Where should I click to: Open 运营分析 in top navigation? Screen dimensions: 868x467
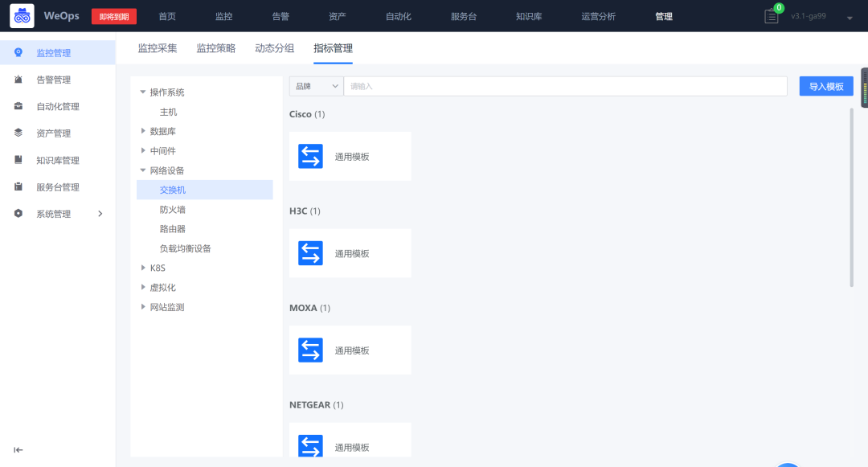[x=599, y=17]
